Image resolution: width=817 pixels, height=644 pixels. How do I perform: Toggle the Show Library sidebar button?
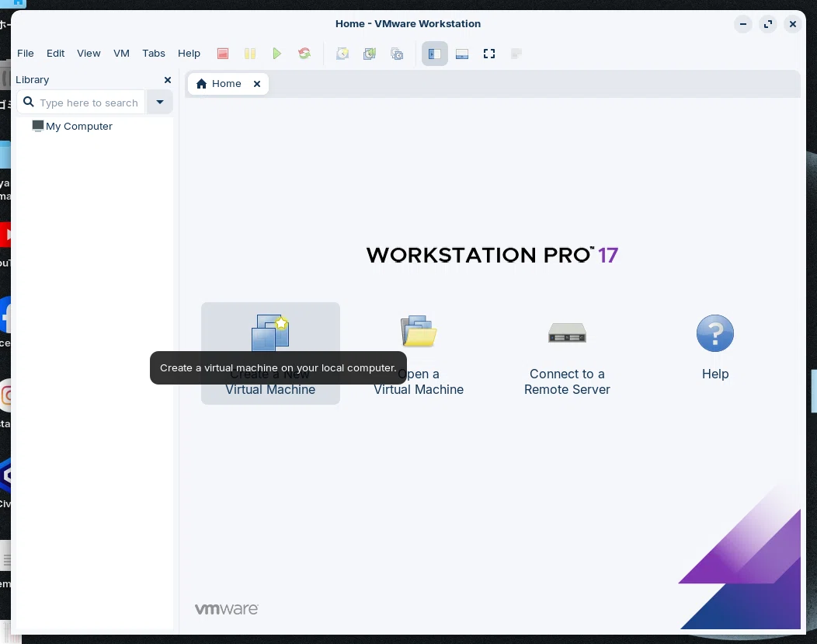click(435, 54)
